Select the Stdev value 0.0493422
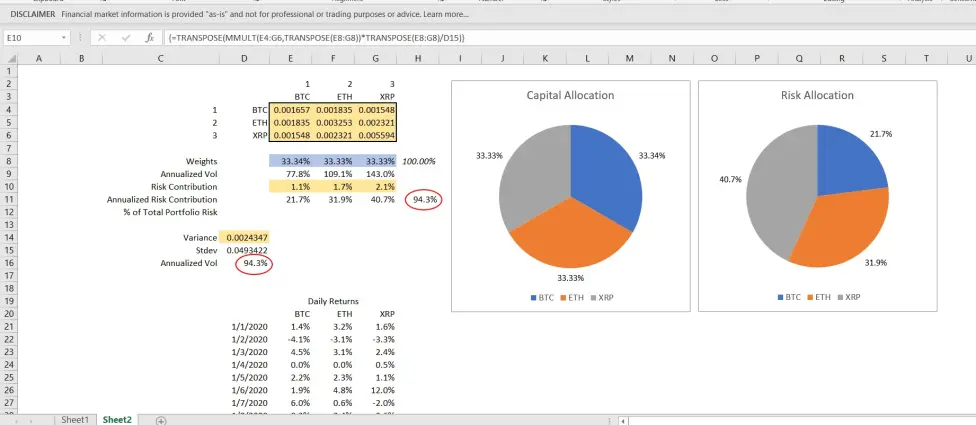Viewport: 976px width, 425px height. click(x=244, y=250)
